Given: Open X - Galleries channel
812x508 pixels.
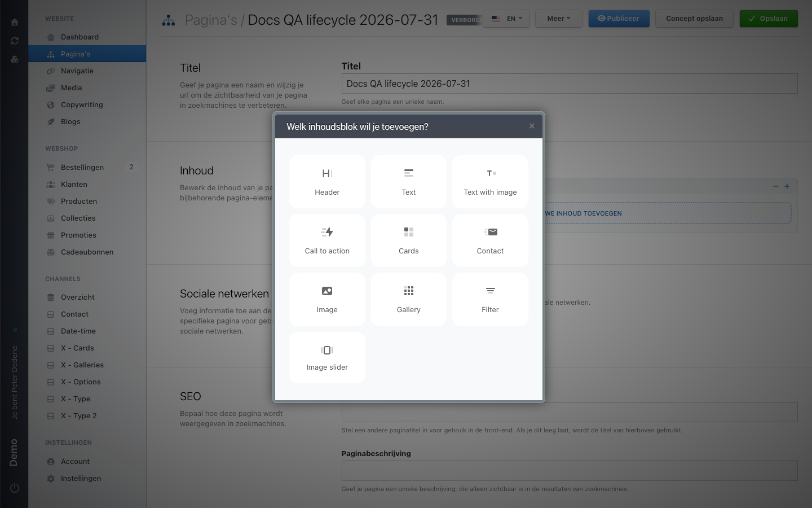Looking at the screenshot, I should point(87,365).
